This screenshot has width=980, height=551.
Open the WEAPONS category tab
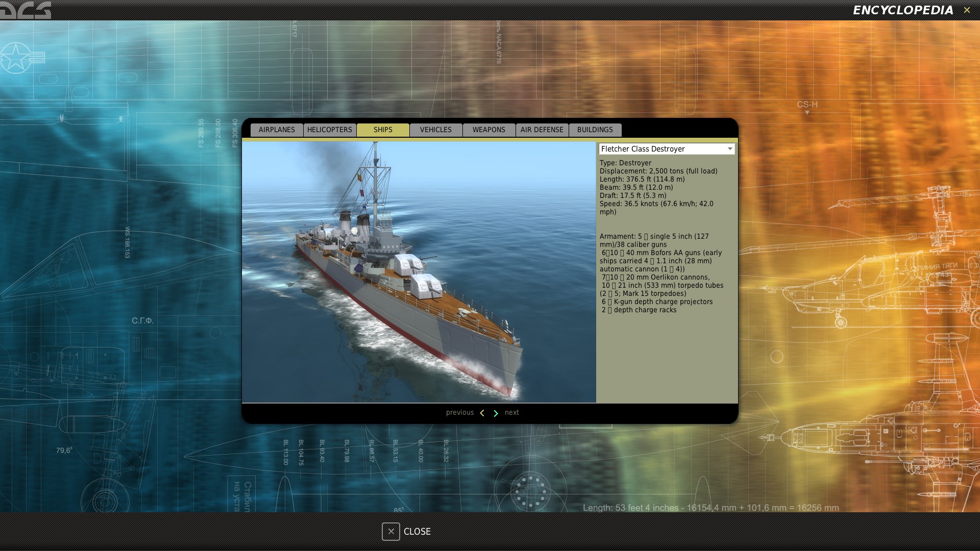489,130
